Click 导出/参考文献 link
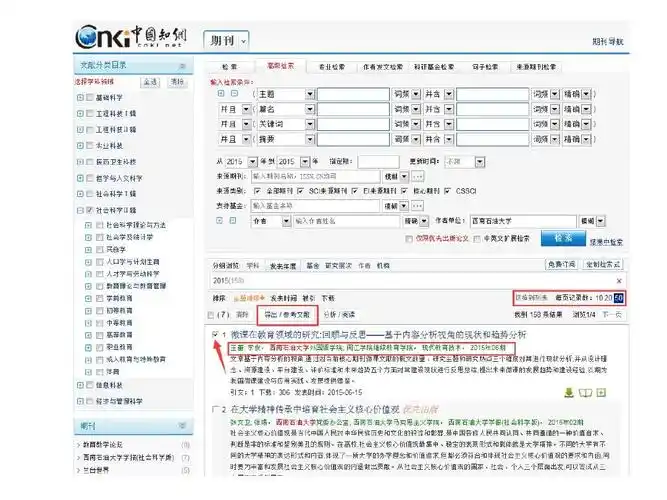This screenshot has width=667, height=500. coord(287,315)
